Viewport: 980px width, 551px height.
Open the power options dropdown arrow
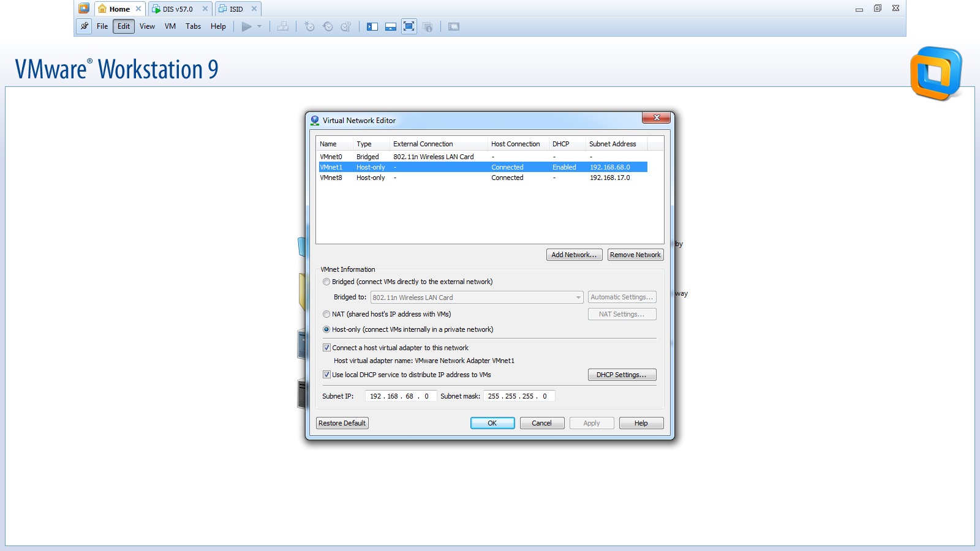pyautogui.click(x=260, y=26)
